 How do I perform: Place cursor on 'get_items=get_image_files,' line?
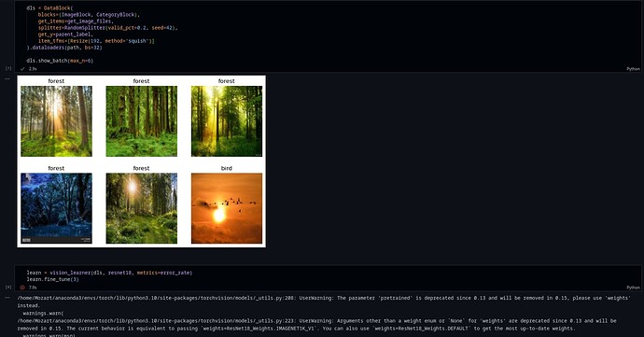coord(76,21)
